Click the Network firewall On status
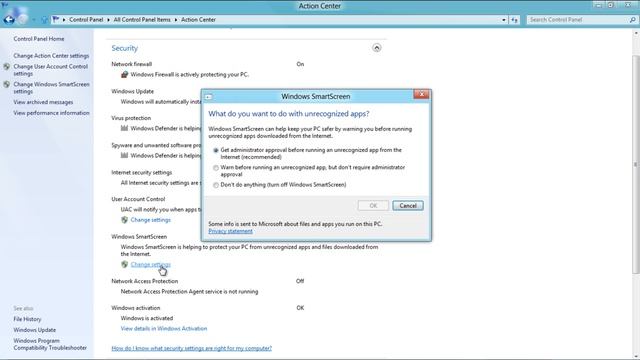The height and width of the screenshot is (360, 640). pyautogui.click(x=300, y=64)
